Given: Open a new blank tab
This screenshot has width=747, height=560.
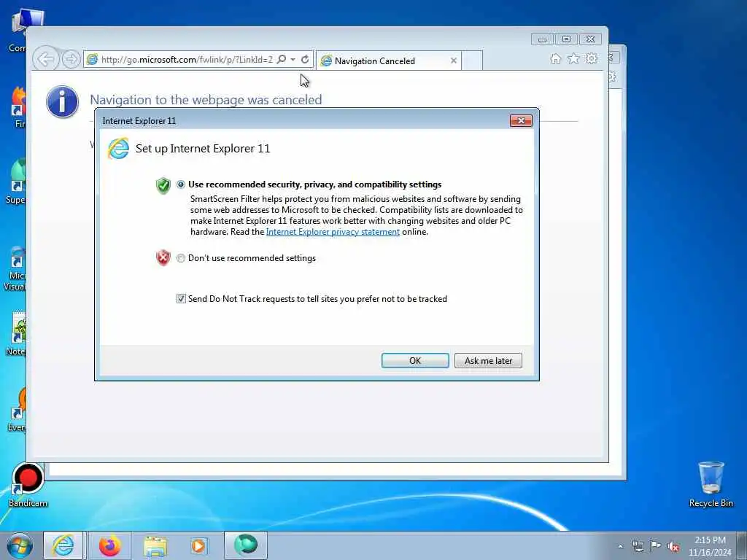Looking at the screenshot, I should [x=473, y=61].
